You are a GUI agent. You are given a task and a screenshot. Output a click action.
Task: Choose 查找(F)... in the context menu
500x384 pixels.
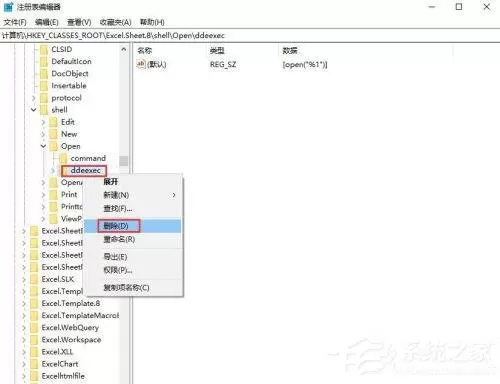pos(133,209)
